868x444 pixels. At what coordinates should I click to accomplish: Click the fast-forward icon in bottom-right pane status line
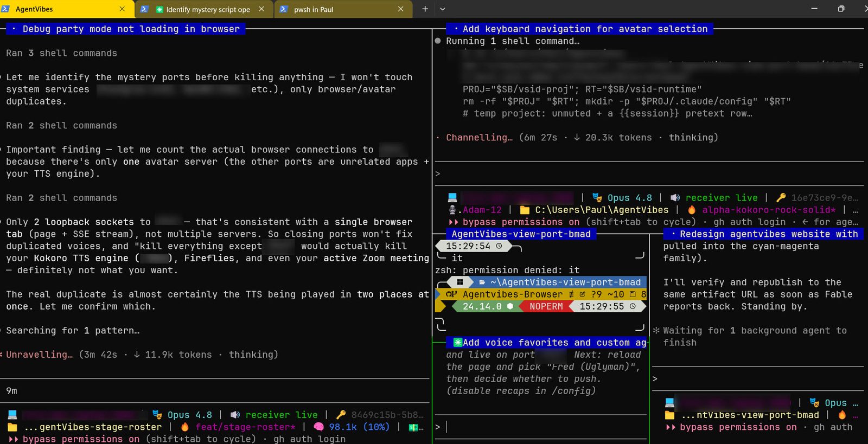coord(671,427)
